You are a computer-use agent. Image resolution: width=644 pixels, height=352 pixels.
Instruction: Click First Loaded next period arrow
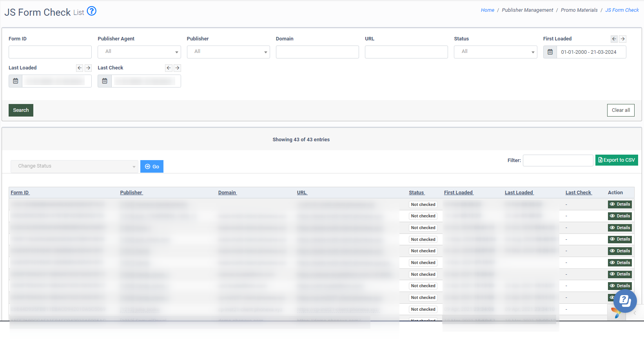623,39
